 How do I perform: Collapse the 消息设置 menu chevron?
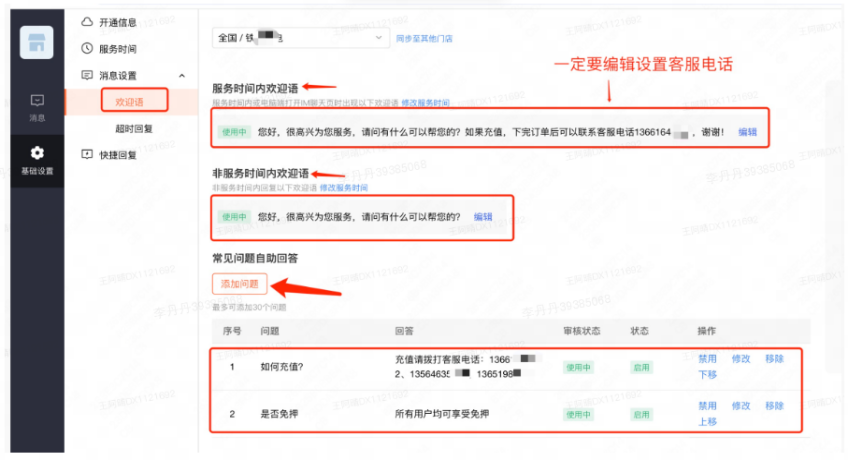[x=181, y=75]
